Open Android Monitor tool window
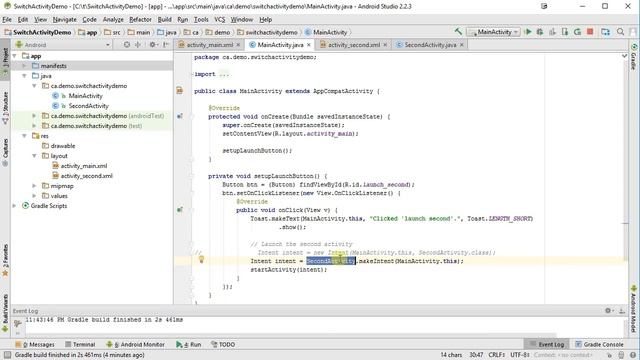640x360 pixels. 135,344
